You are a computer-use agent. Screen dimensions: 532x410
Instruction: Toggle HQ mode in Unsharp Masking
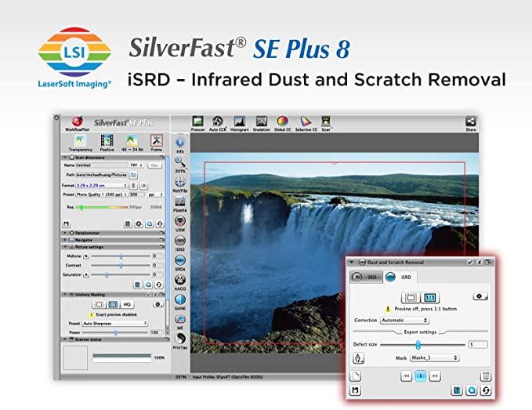tap(126, 303)
